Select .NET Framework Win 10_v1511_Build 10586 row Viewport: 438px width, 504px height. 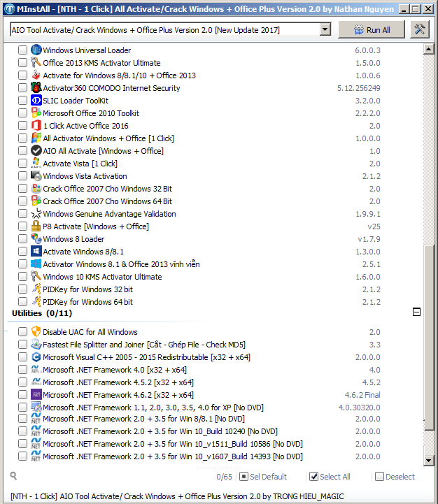point(199,444)
